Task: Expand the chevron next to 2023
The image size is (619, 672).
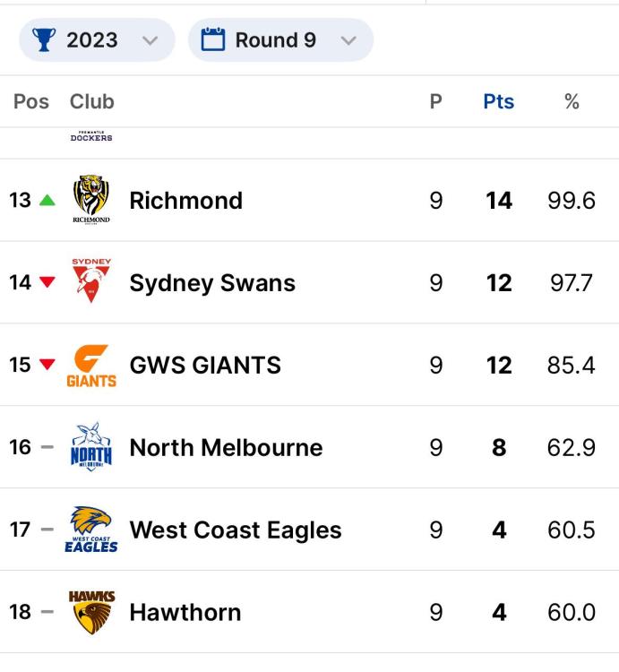Action: pos(150,40)
